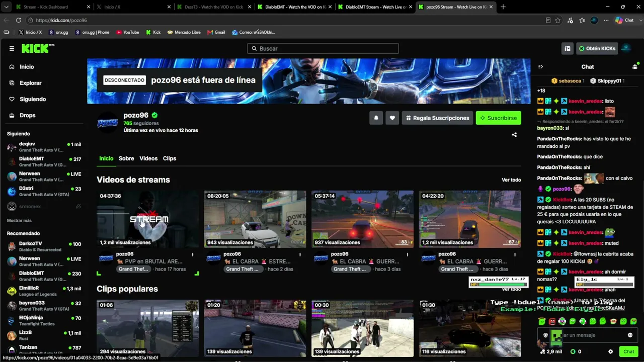Open ElmilloR in recommended list
Image resolution: width=644 pixels, height=362 pixels.
click(x=44, y=291)
